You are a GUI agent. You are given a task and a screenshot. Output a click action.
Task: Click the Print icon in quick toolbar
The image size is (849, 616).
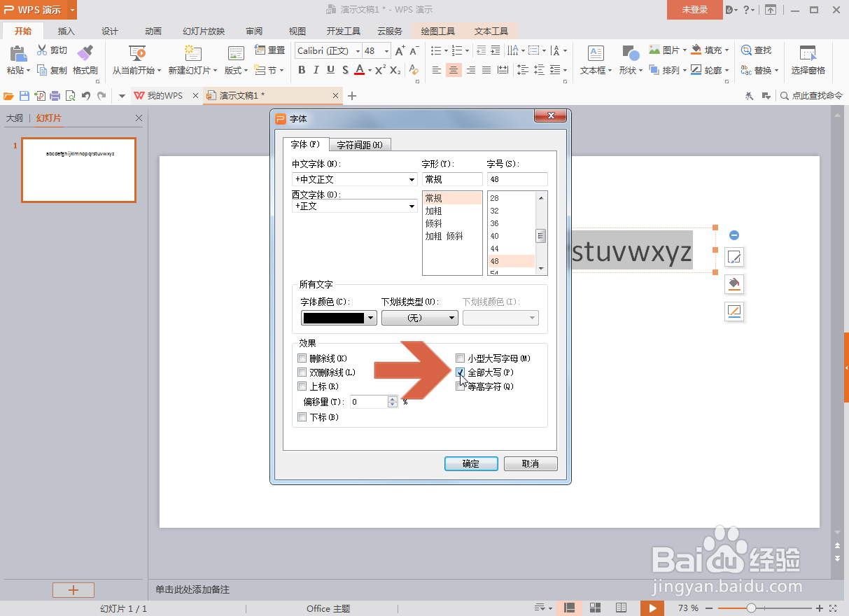click(55, 96)
